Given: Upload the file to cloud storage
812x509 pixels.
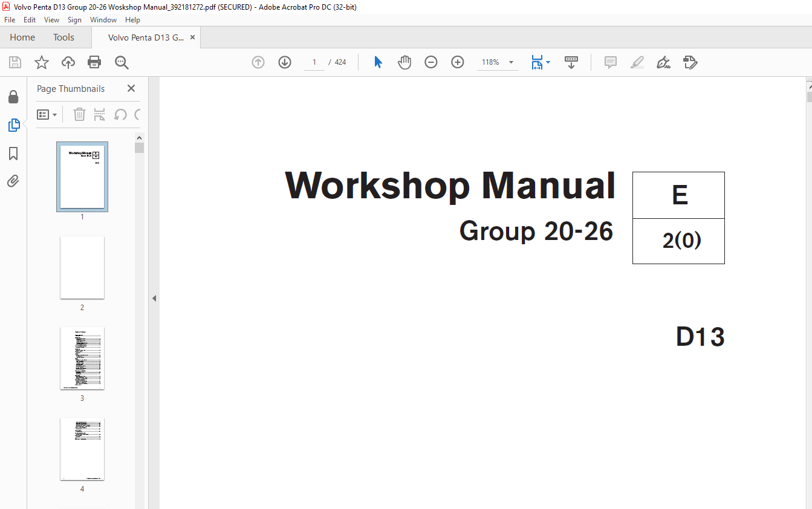Looking at the screenshot, I should click(x=68, y=62).
